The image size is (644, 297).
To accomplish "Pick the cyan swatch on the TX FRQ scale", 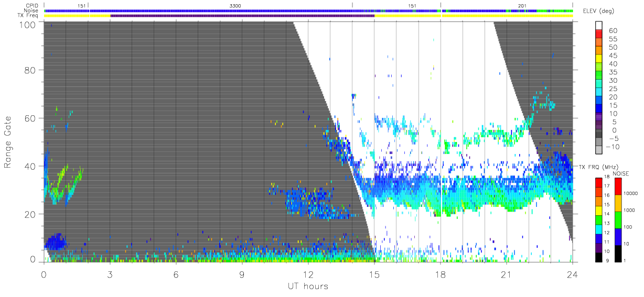I will [x=598, y=228].
